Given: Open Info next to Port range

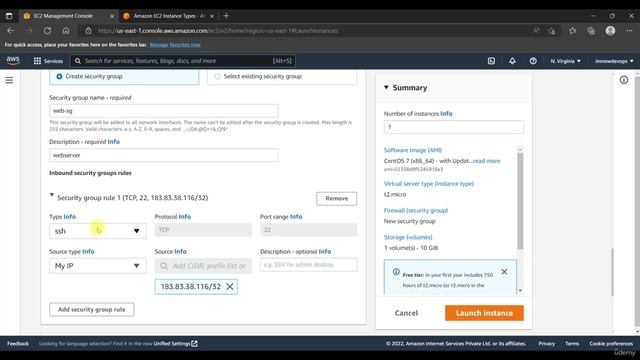Looking at the screenshot, I should click(x=296, y=217).
